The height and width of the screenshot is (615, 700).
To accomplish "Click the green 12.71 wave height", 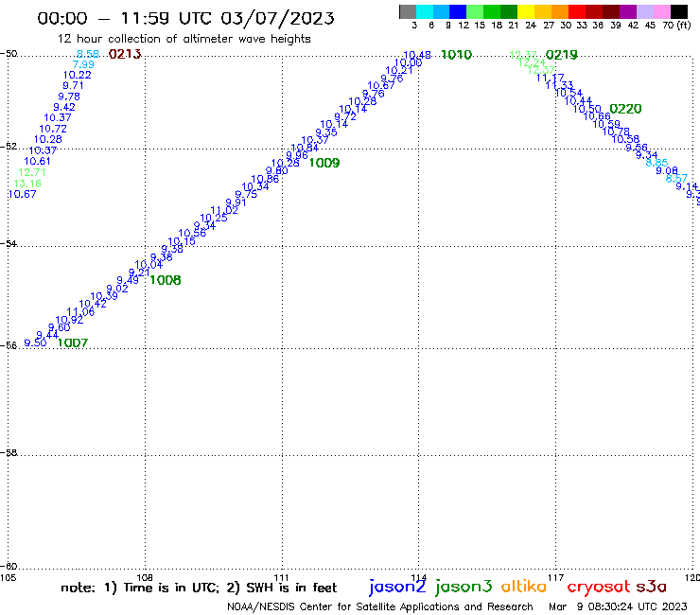I will (32, 172).
